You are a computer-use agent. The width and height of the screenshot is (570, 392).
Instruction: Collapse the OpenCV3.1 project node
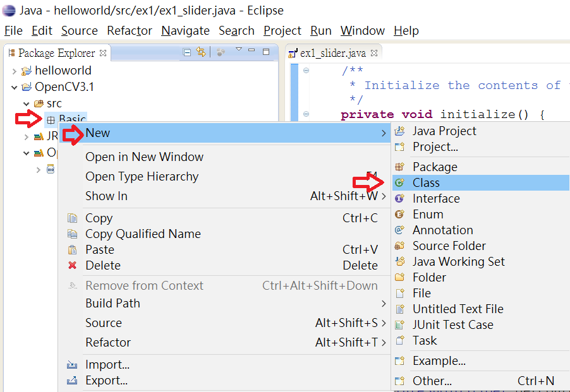pos(14,87)
